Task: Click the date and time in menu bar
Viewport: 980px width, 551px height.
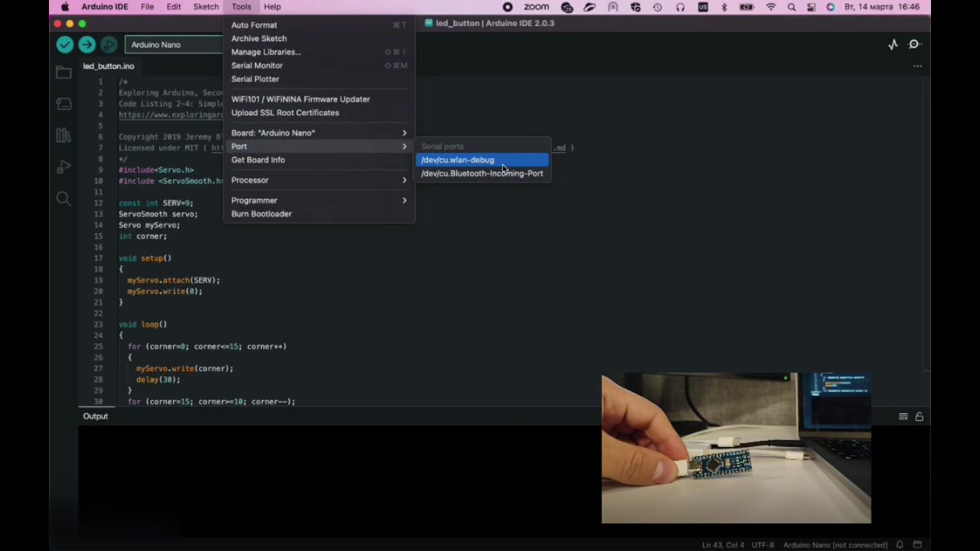Action: [x=882, y=7]
